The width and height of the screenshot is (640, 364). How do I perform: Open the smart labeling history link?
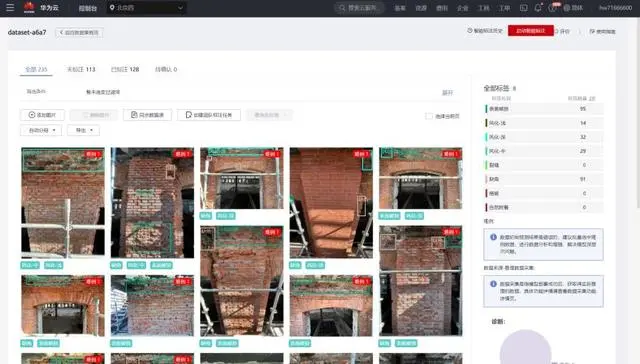pyautogui.click(x=485, y=31)
